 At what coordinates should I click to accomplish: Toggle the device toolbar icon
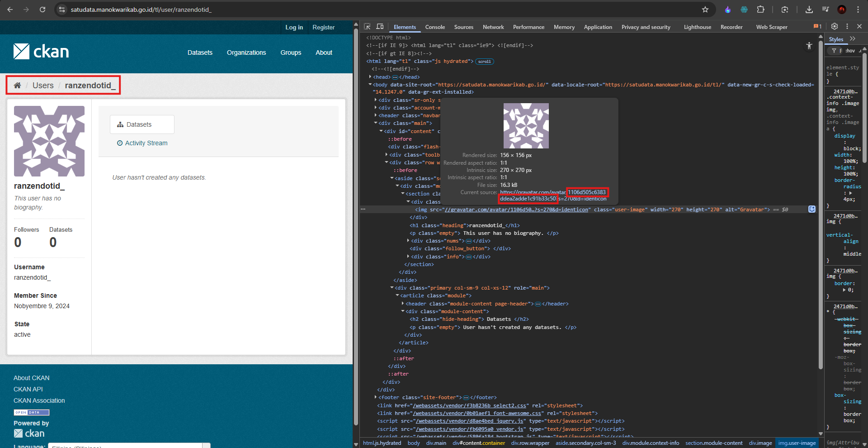pyautogui.click(x=380, y=27)
